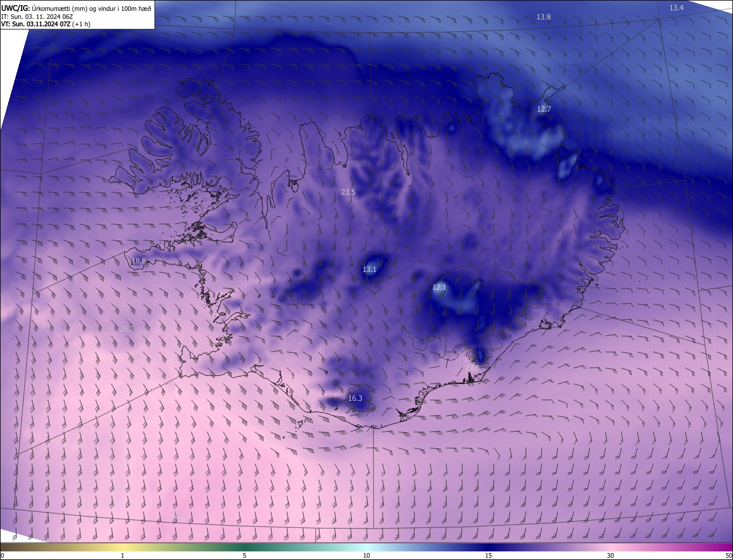
Task: Click the 13.4 value at the top-right corner
Action: coord(676,8)
